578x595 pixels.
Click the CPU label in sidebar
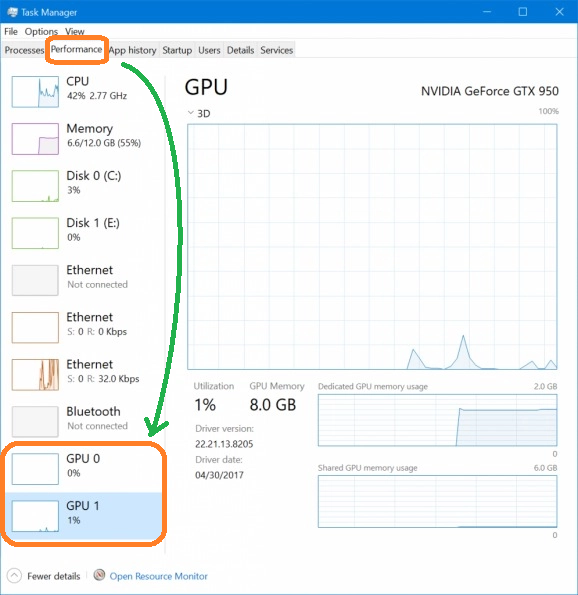click(x=77, y=81)
